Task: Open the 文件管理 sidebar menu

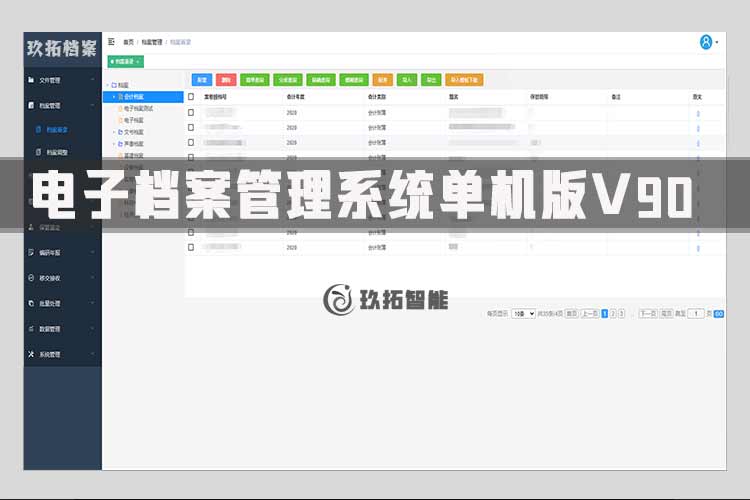Action: click(63, 80)
